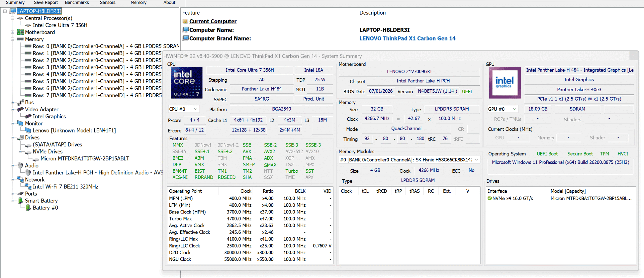Click the Current Computer heading icon
This screenshot has height=278, width=644.
pos(185,21)
